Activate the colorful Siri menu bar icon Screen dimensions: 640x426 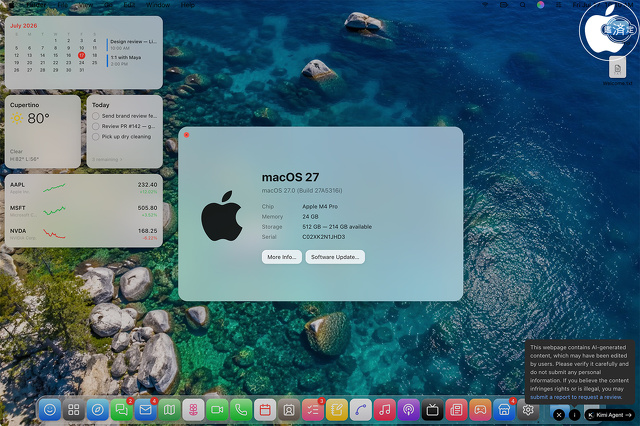coord(540,5)
